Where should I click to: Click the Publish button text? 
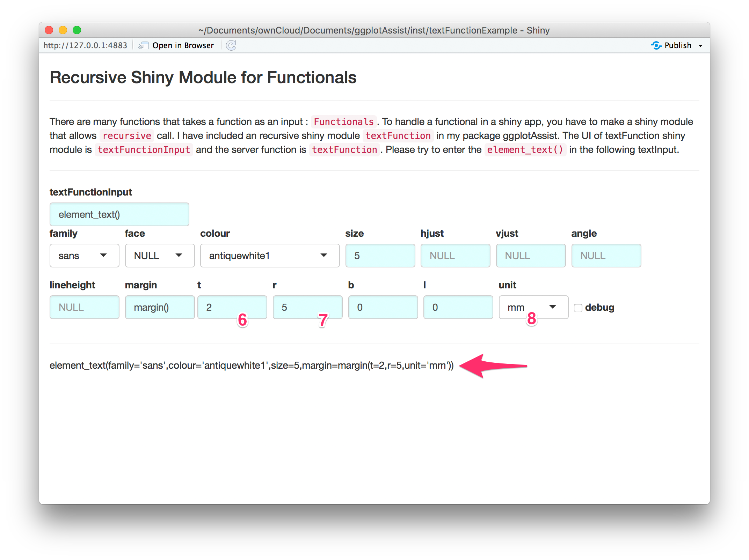[678, 45]
